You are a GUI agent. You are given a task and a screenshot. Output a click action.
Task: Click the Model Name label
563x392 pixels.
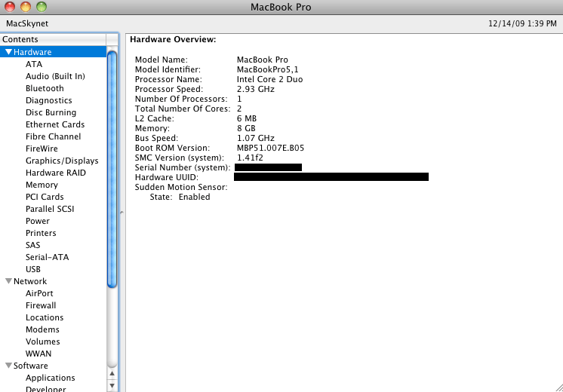(x=162, y=60)
